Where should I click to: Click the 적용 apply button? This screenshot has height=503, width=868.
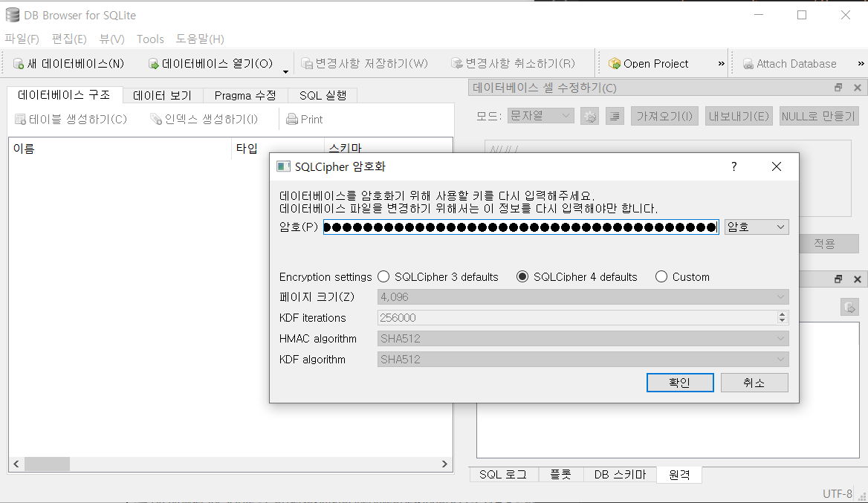tap(823, 244)
